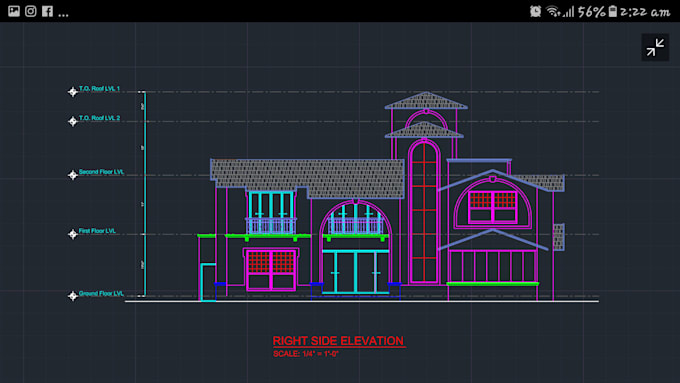The width and height of the screenshot is (680, 383).
Task: Tap the Wi-Fi signal status icon
Action: (x=553, y=11)
